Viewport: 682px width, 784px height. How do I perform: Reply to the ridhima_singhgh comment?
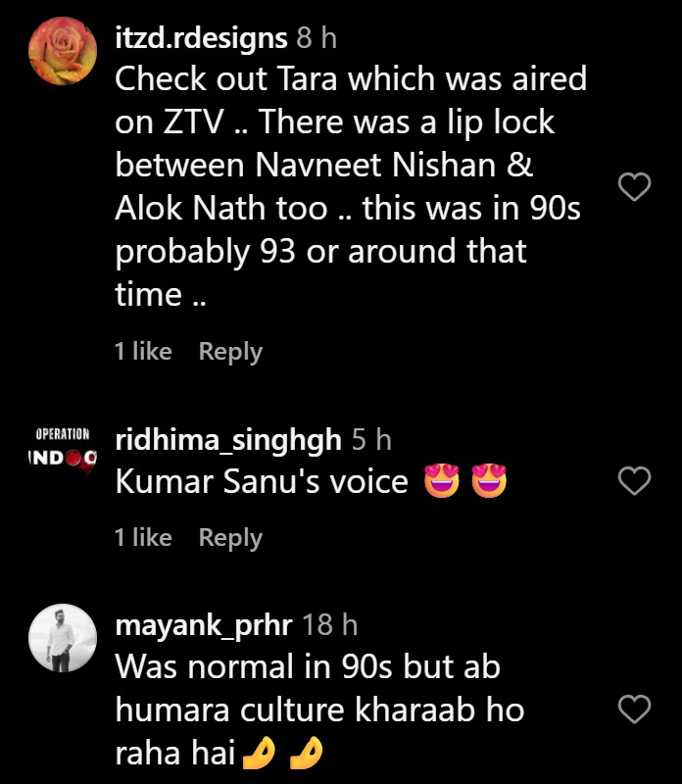[230, 538]
